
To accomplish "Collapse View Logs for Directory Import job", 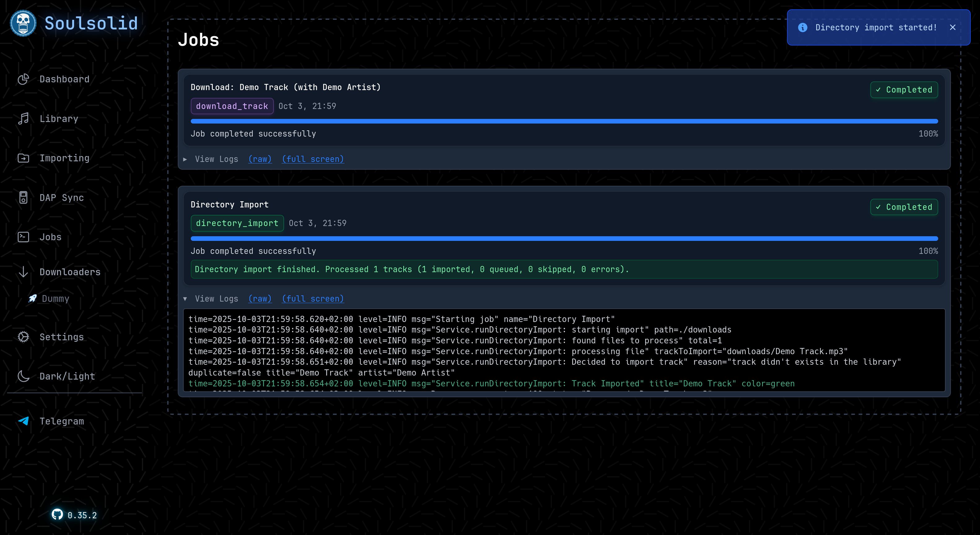I will (216, 299).
